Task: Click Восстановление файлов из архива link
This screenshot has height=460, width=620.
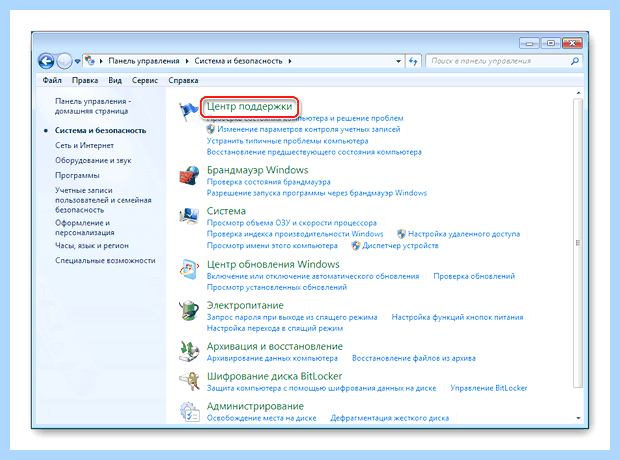Action: coord(414,358)
